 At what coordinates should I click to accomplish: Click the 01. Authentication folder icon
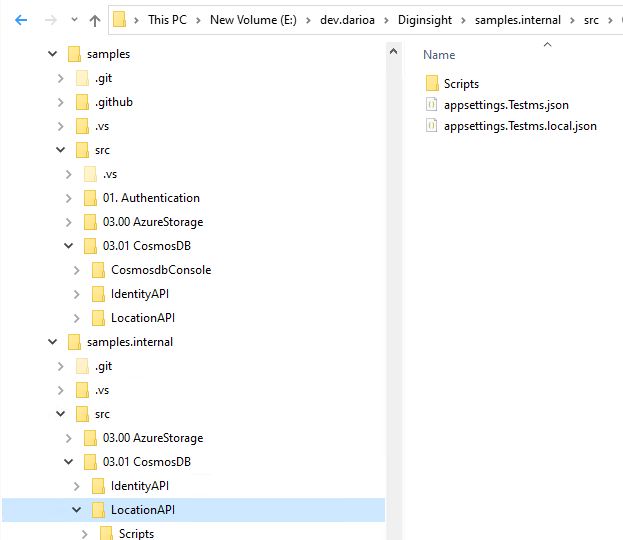tap(90, 198)
